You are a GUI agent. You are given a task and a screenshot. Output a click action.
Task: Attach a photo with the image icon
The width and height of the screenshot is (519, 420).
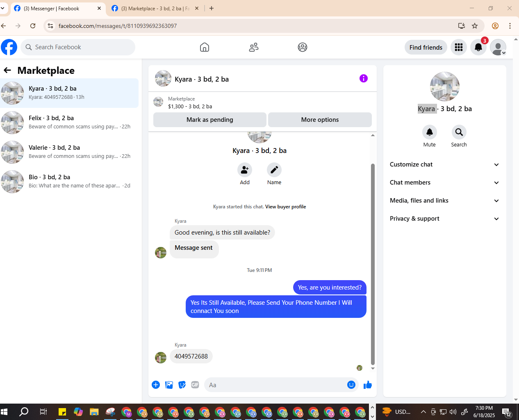point(169,385)
